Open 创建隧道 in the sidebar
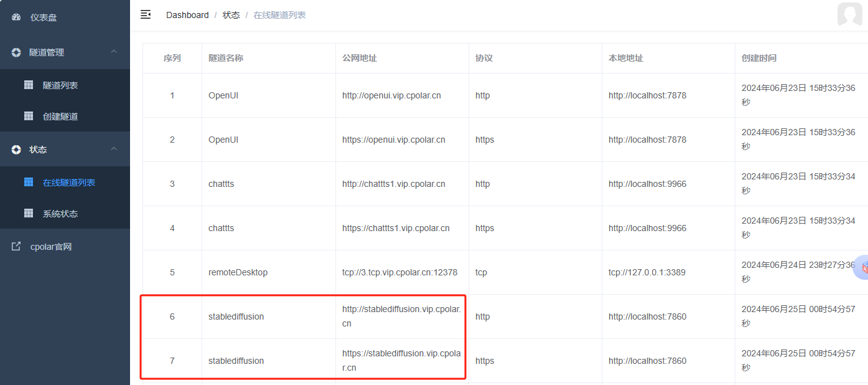Viewport: 868px width, 385px height. point(65,116)
